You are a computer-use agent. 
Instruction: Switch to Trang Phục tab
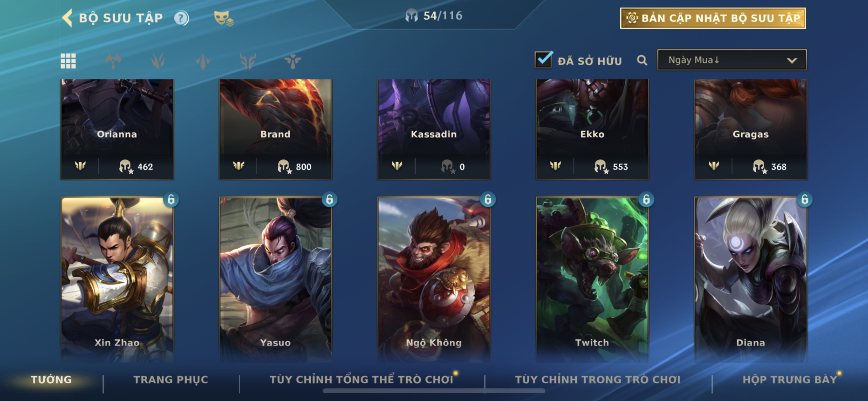click(x=171, y=379)
